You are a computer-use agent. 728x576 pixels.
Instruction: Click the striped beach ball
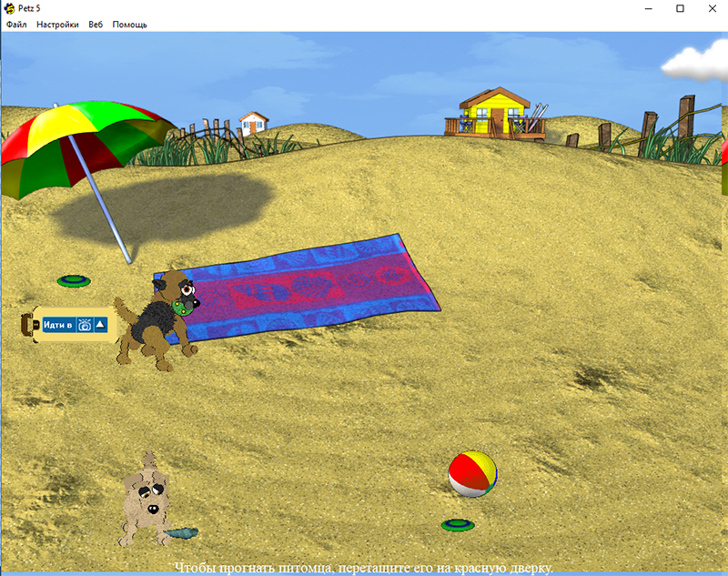[472, 474]
